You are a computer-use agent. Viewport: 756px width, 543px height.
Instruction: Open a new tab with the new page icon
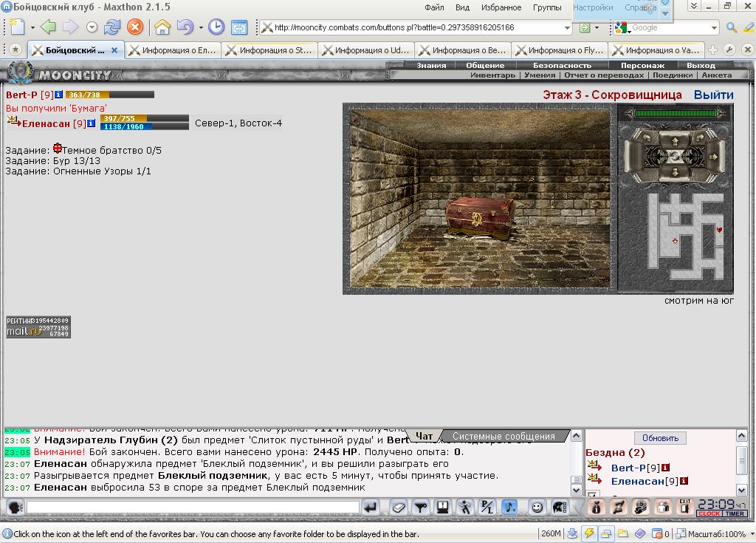(17, 27)
